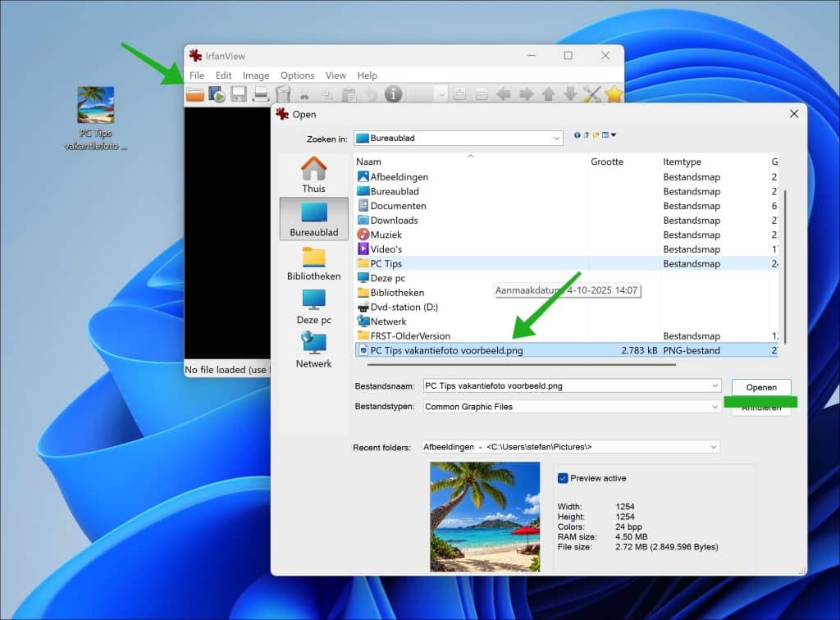Sort files by the Naam column header
840x620 pixels.
471,162
